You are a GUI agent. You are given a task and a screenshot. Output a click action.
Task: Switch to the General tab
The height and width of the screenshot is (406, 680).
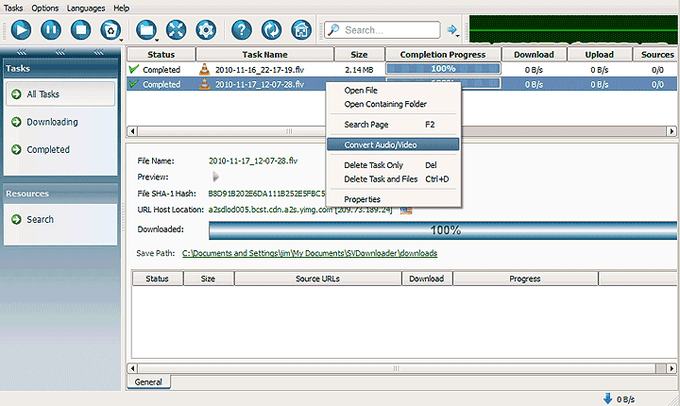click(148, 382)
